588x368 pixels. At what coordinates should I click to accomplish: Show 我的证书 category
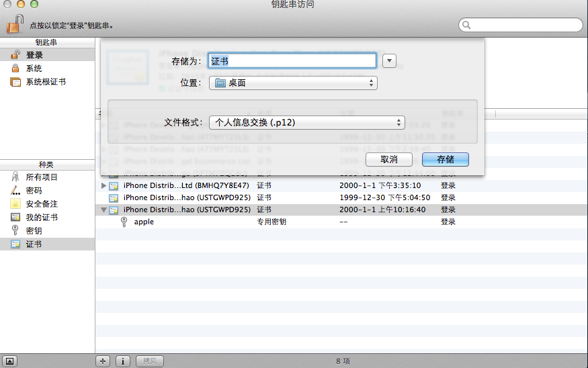(x=47, y=218)
